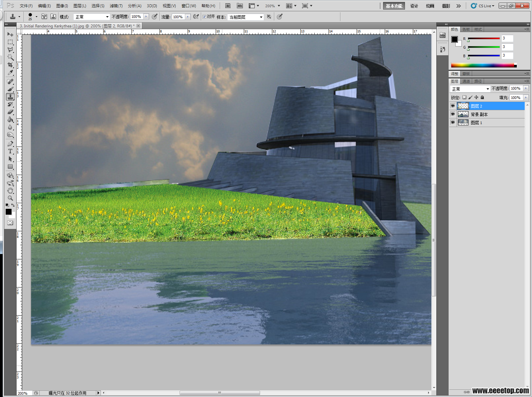Toggle lock all
532x397 pixels.
482,97
